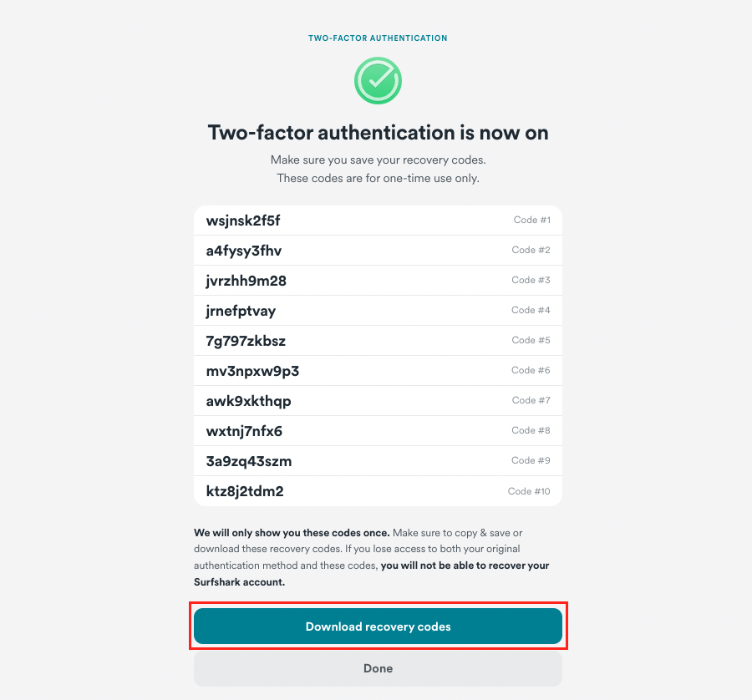
Task: Select recovery code ktz8j2tdm2
Action: [x=245, y=491]
